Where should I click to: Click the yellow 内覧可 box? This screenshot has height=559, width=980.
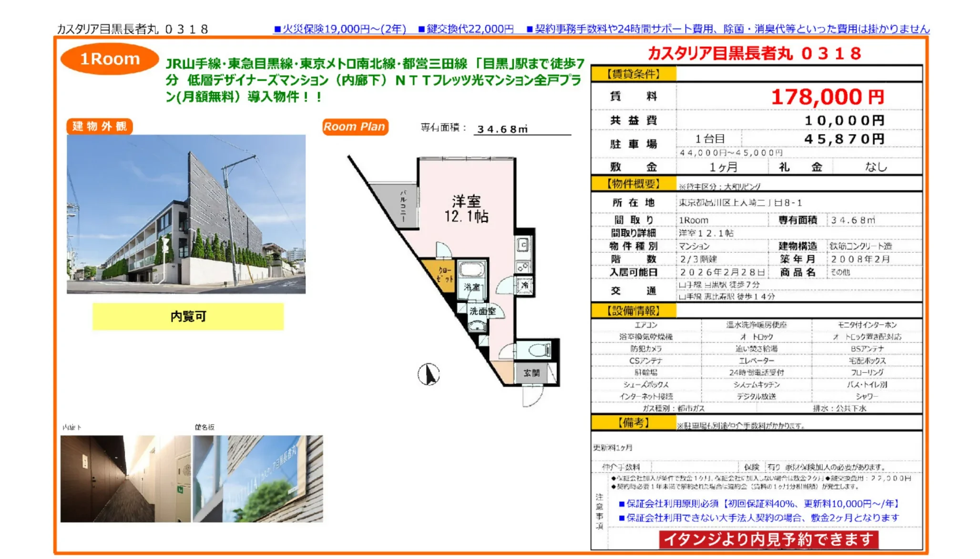coord(188,316)
